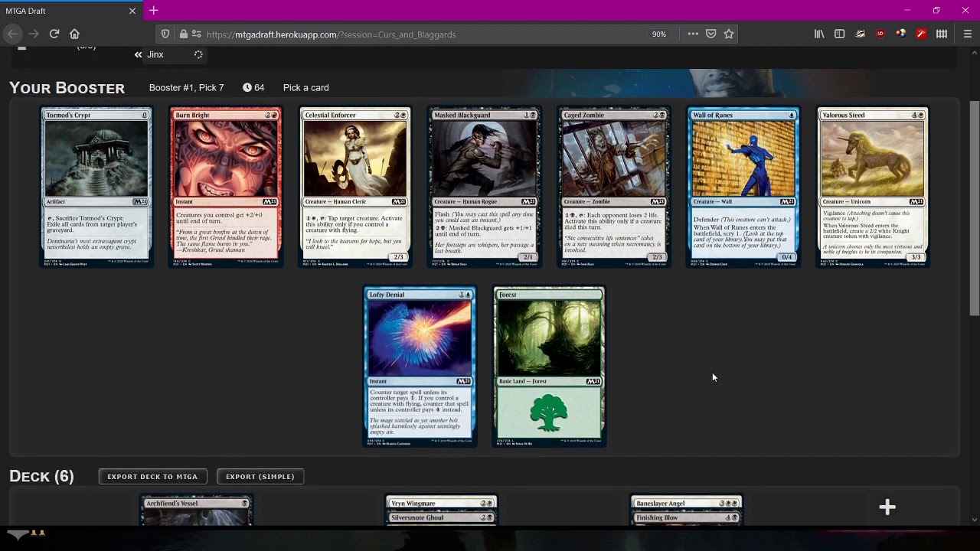The height and width of the screenshot is (551, 980).
Task: Open the red magic wand extension
Action: 921,34
